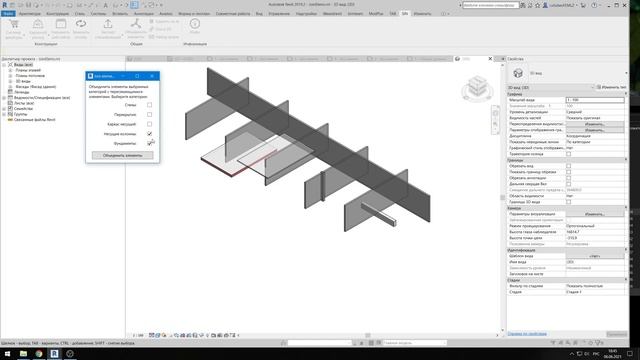Click the Масштаб вида value field
The height and width of the screenshot is (360, 640).
(595, 100)
